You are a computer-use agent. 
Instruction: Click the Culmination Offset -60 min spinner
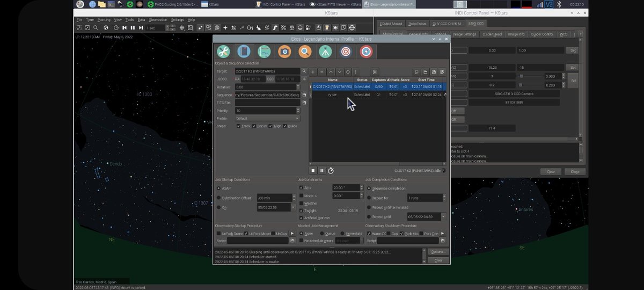293,198
